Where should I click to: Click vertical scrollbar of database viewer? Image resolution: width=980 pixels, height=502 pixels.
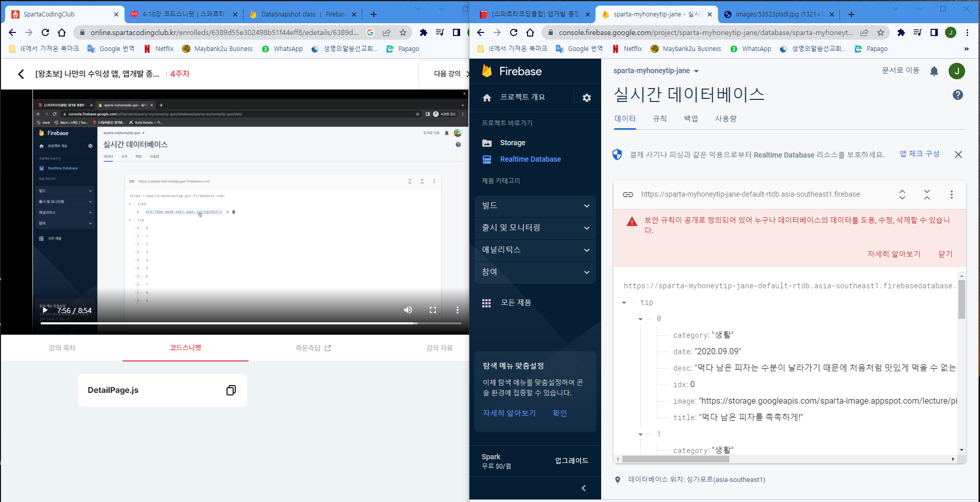point(961,300)
